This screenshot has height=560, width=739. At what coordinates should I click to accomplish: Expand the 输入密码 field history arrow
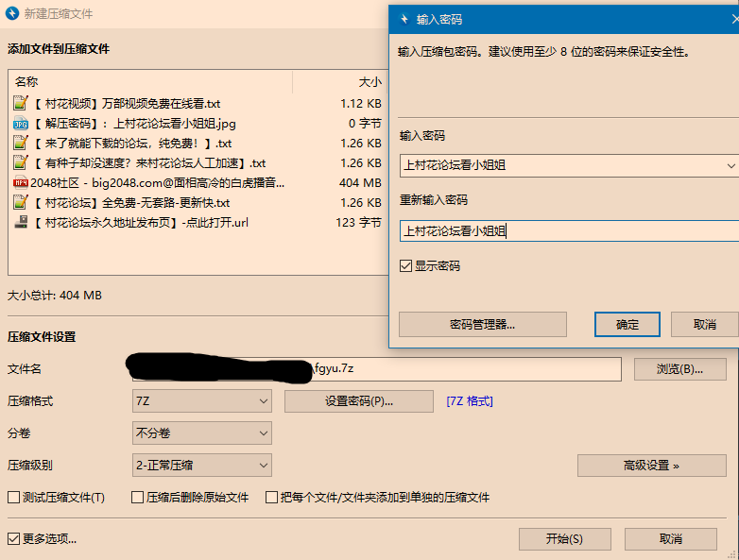pyautogui.click(x=730, y=166)
